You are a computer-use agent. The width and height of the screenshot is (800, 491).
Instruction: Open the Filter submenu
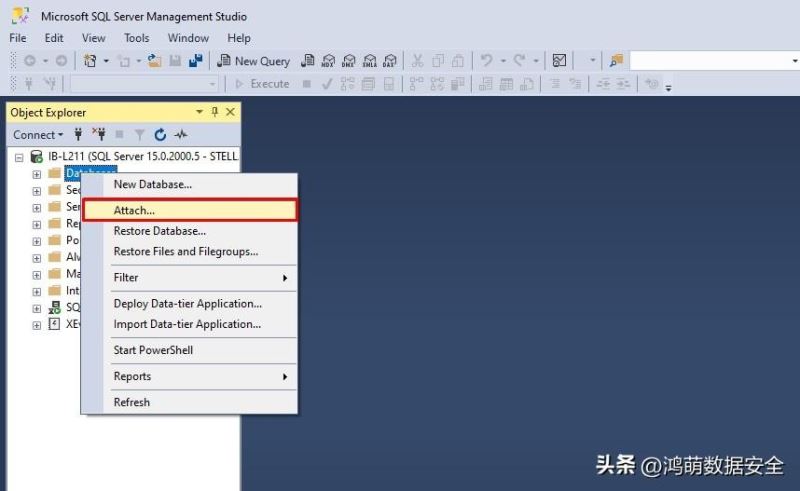(x=190, y=278)
